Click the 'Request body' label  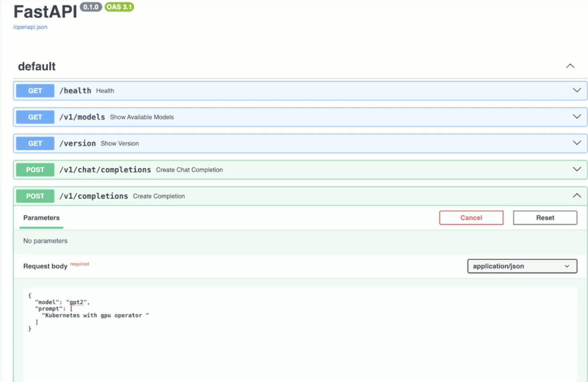click(x=45, y=266)
